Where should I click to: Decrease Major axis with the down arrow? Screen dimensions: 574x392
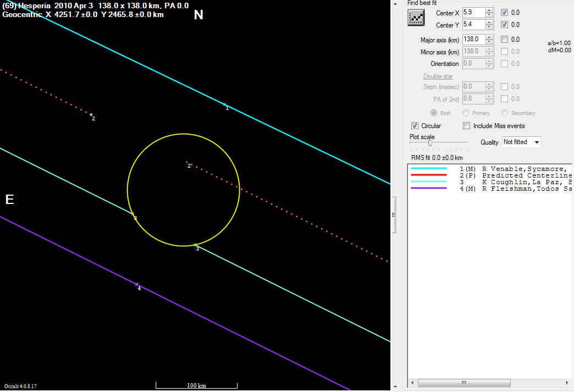pos(489,42)
